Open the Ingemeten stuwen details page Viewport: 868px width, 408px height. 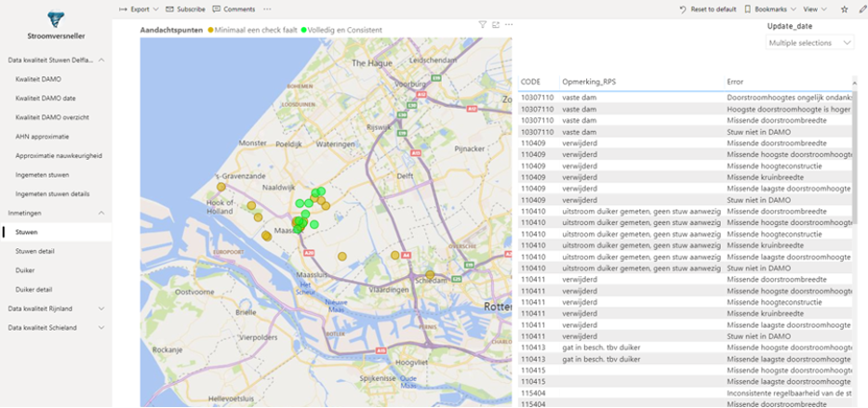click(x=52, y=194)
